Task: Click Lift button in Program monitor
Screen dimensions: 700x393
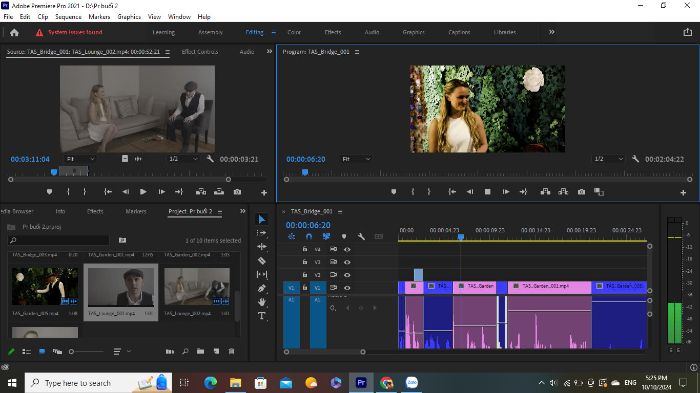Action: [x=545, y=192]
